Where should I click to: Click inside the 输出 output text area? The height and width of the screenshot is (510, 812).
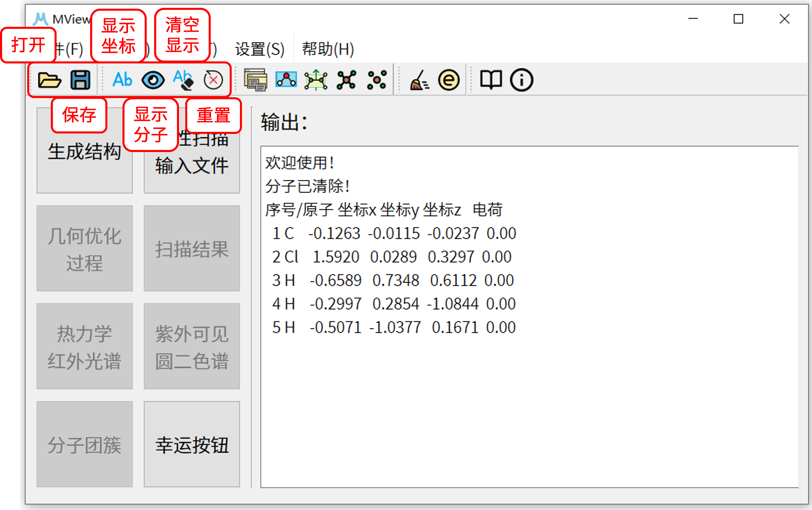coord(523,391)
